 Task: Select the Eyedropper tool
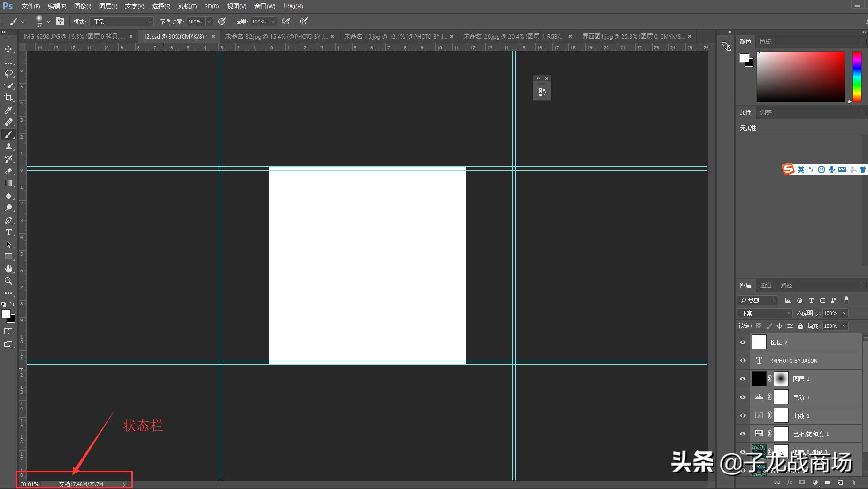(8, 110)
